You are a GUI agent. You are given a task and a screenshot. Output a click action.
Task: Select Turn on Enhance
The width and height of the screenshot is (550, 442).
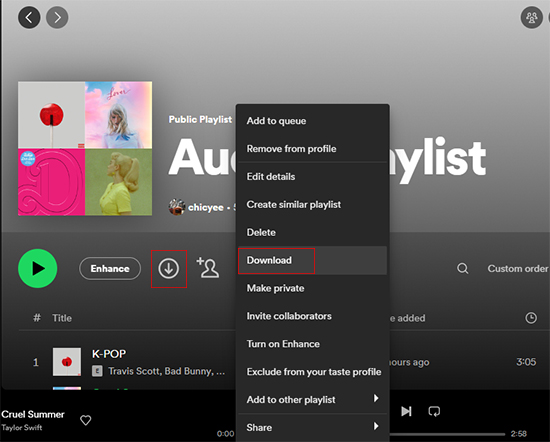pyautogui.click(x=313, y=344)
